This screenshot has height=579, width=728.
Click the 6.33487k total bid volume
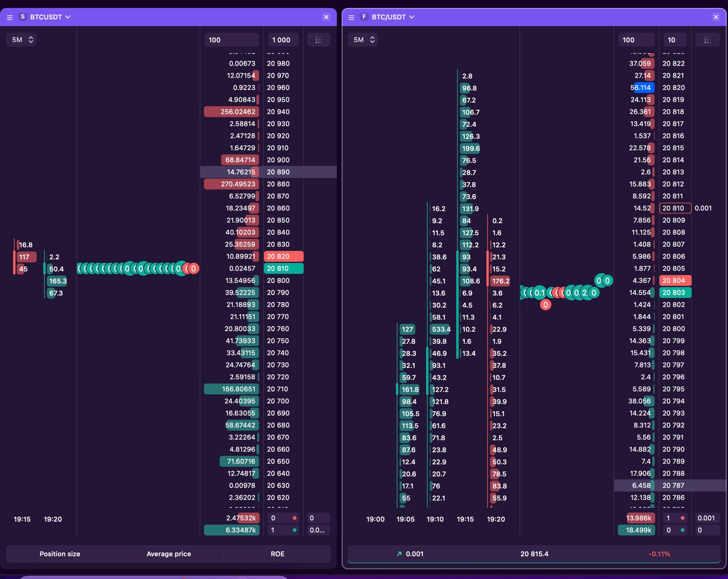pos(232,530)
